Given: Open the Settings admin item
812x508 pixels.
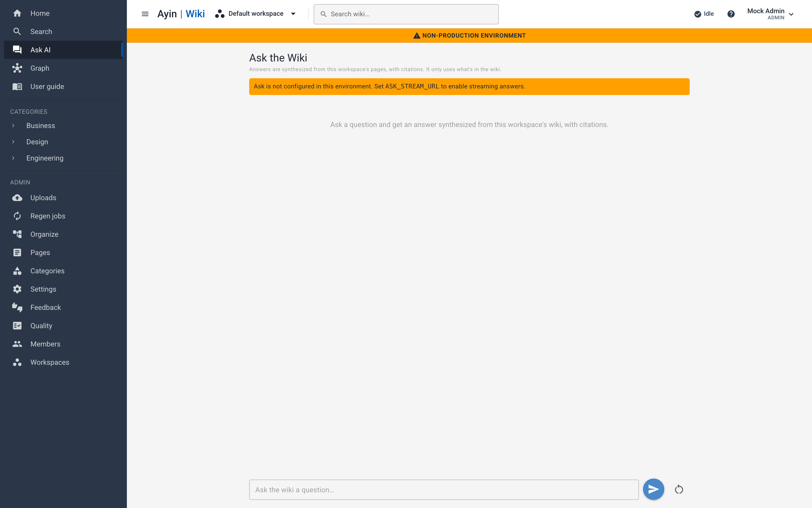Looking at the screenshot, I should pyautogui.click(x=63, y=289).
